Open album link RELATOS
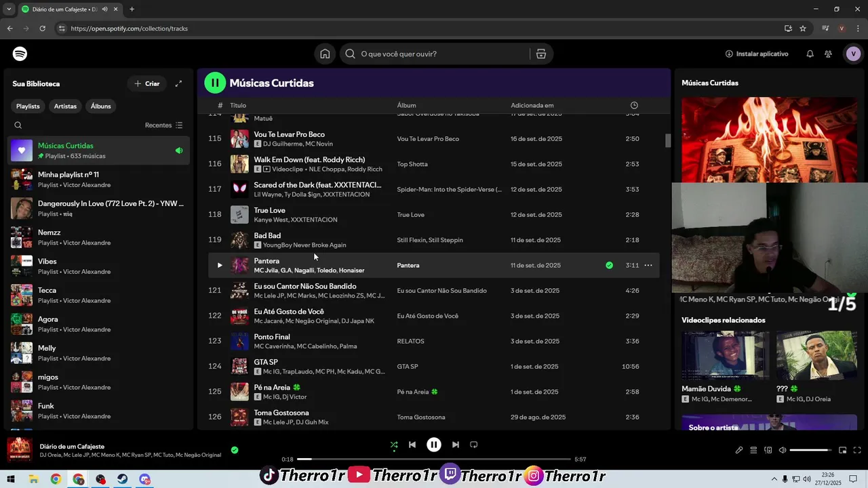The width and height of the screenshot is (868, 488). point(410,341)
